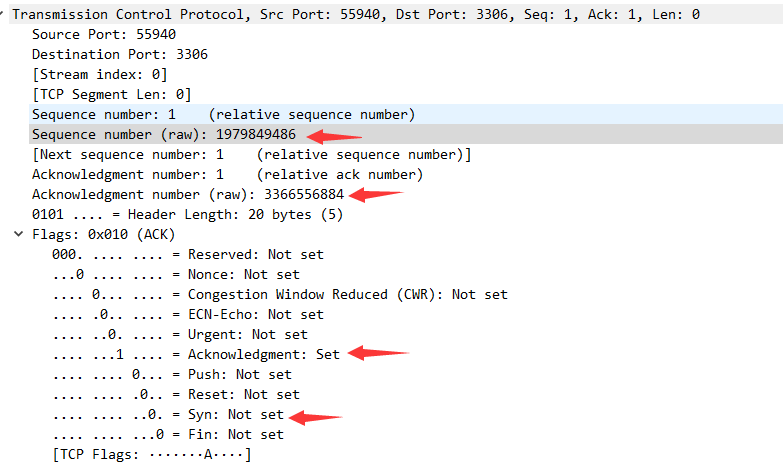
Task: Select the Source Port: 55940 row
Action: pos(104,34)
